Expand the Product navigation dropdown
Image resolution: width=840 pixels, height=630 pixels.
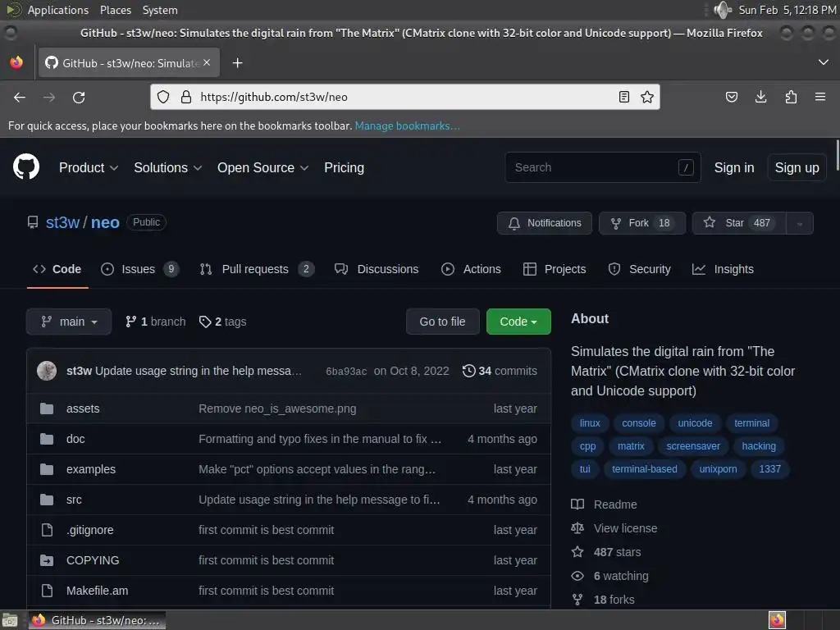click(x=89, y=167)
